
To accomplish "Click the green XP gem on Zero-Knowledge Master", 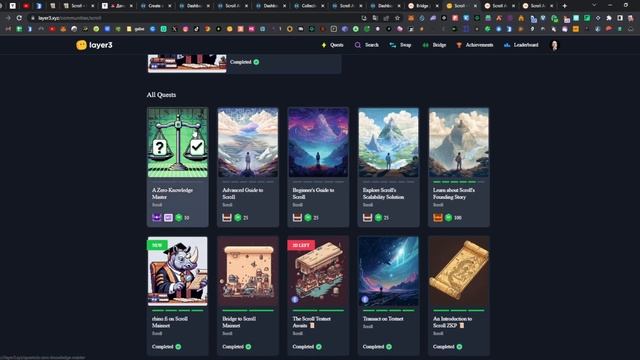I will [179, 218].
